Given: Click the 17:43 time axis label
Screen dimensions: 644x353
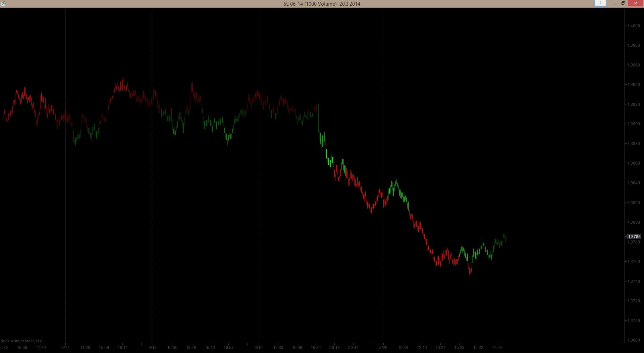Looking at the screenshot, I should pos(41,348).
